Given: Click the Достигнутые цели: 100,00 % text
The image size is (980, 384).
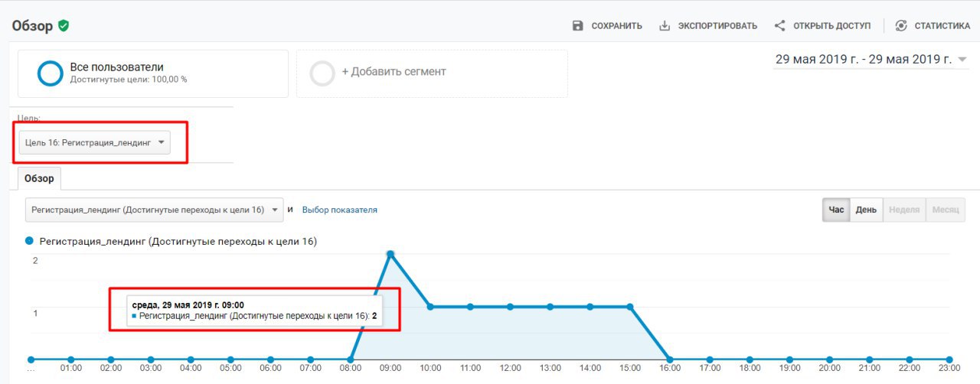Looking at the screenshot, I should point(129,80).
